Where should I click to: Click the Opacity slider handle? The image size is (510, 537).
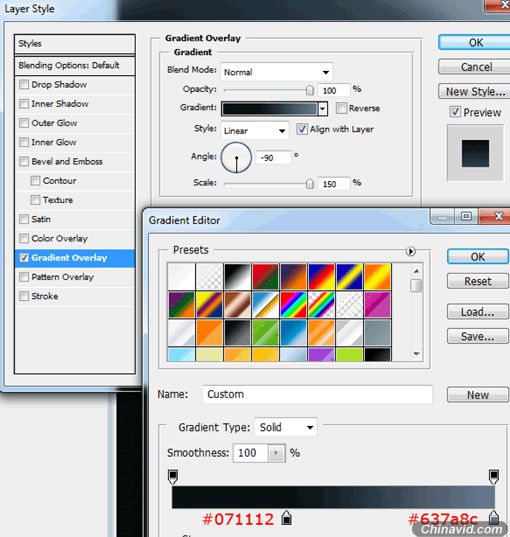click(309, 90)
